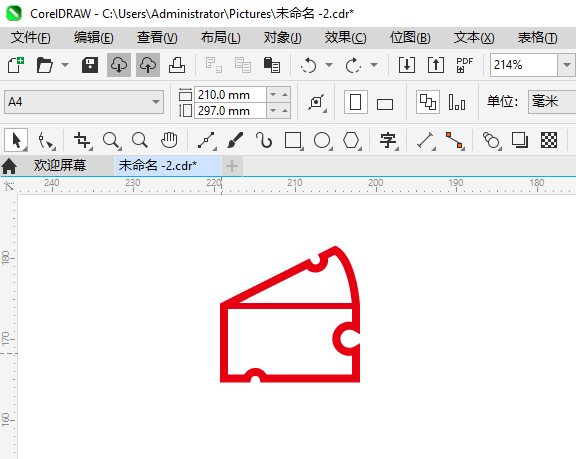Select Portrait page orientation

point(356,102)
